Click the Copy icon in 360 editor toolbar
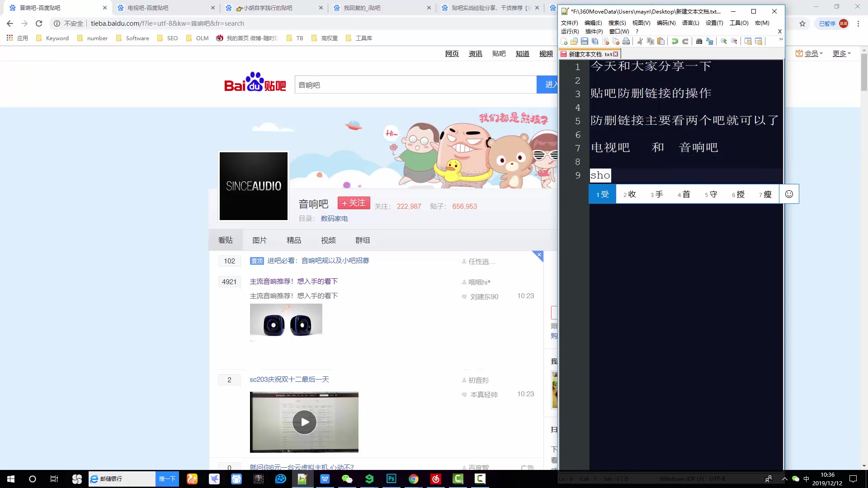868x488 pixels. click(650, 42)
